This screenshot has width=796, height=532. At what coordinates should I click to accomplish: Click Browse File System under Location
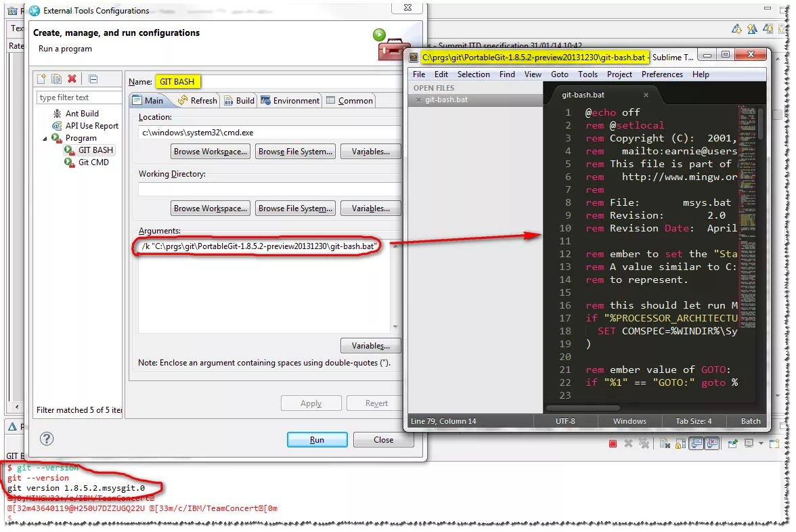pos(295,152)
